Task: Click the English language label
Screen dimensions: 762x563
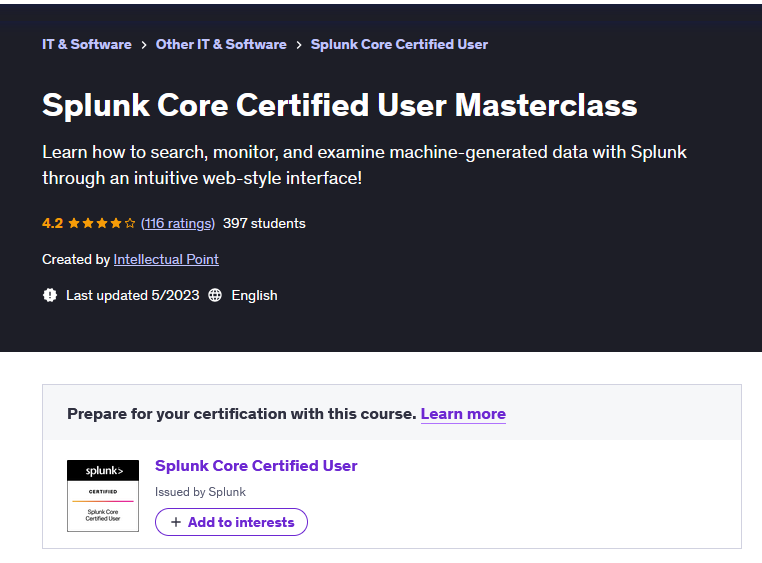Action: tap(254, 296)
